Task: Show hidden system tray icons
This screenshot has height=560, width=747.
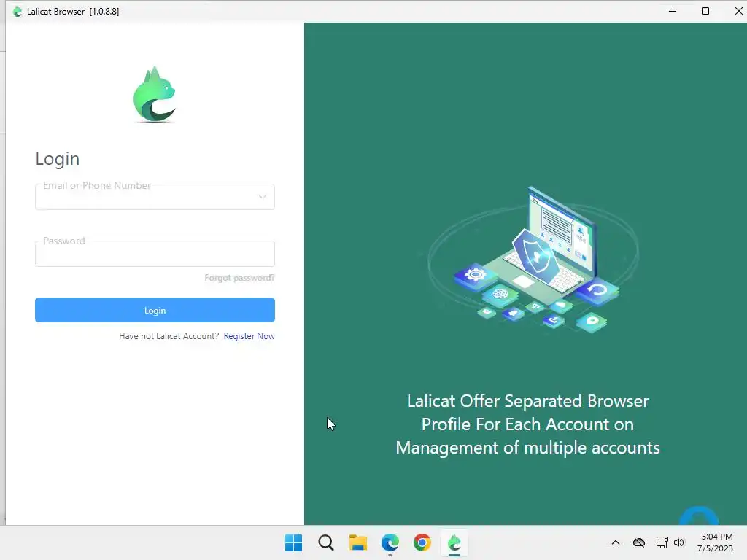Action: [x=616, y=542]
